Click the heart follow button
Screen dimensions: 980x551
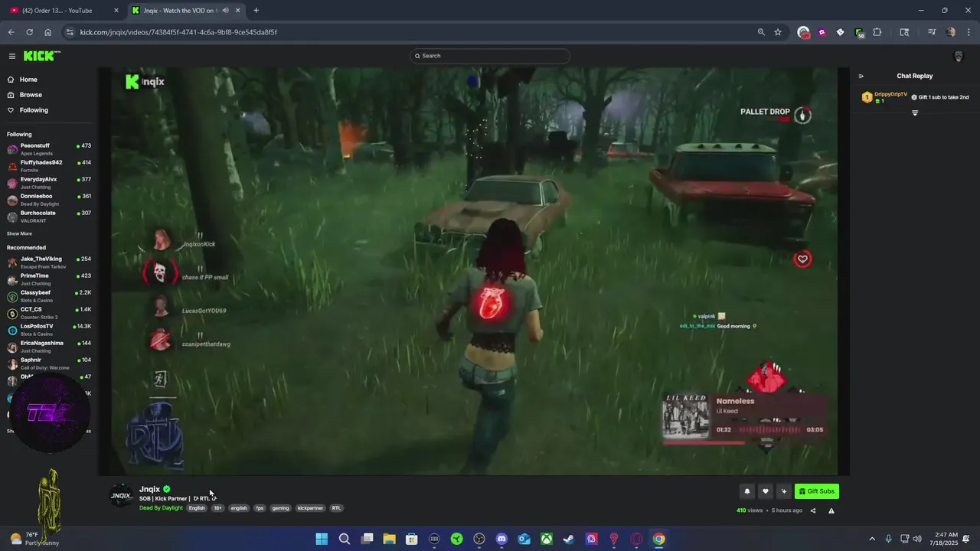(x=765, y=491)
